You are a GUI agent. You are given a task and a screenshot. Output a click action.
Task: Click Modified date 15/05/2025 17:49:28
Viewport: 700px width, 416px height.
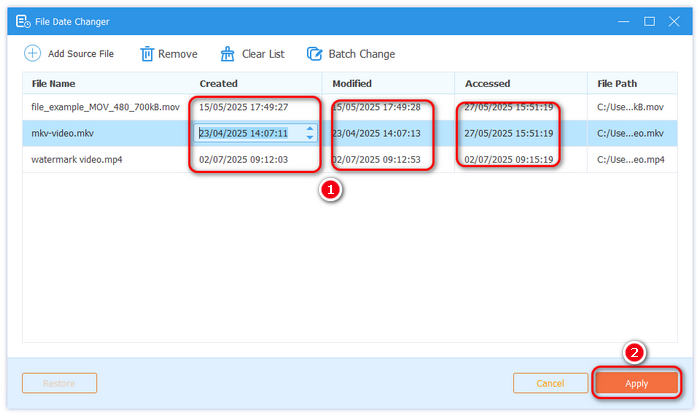pyautogui.click(x=376, y=107)
